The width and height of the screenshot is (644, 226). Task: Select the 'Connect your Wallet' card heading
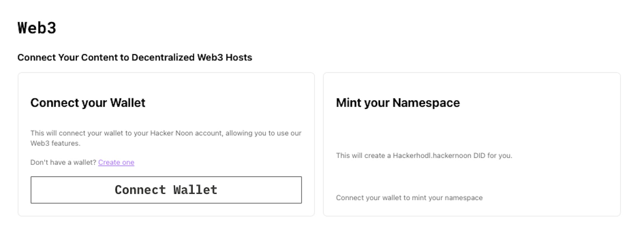[x=88, y=103]
